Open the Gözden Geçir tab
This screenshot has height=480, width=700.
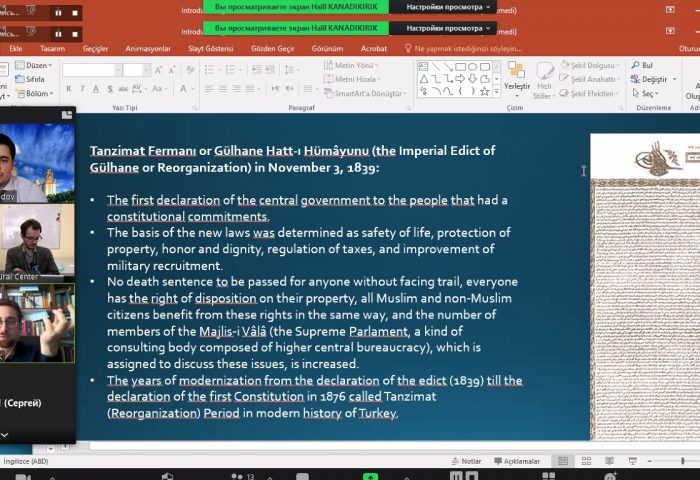(x=272, y=48)
